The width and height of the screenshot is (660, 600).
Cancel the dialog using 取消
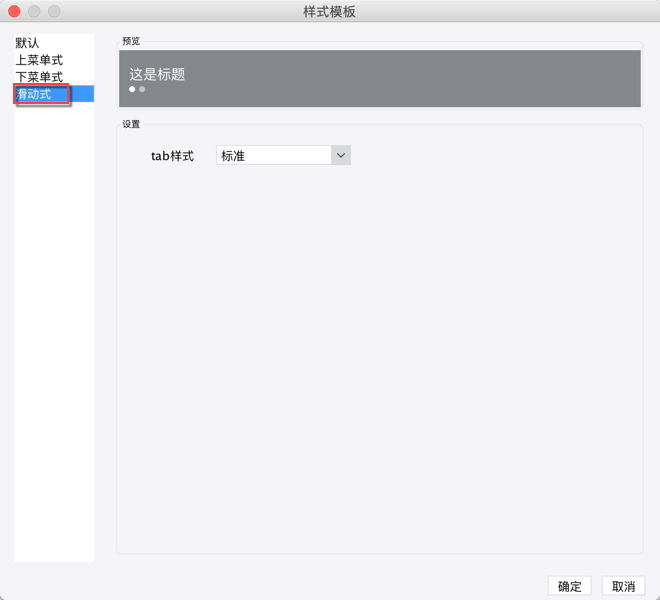coord(623,586)
